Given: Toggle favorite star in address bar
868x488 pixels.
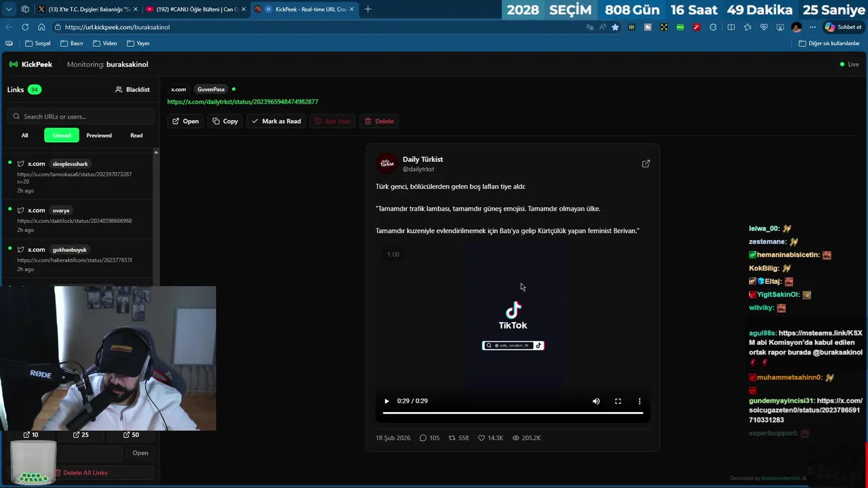Looking at the screenshot, I should click(x=615, y=27).
